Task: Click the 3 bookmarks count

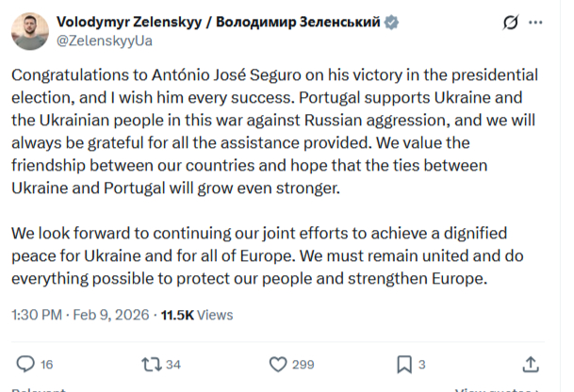Action: 422,364
